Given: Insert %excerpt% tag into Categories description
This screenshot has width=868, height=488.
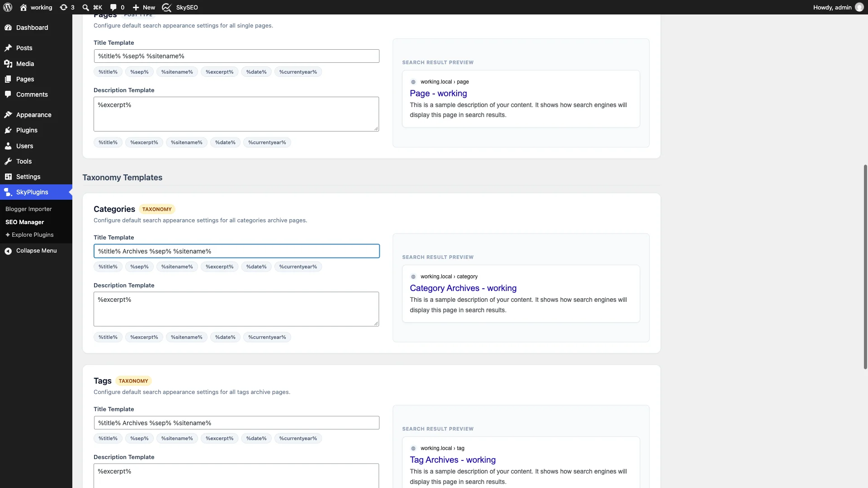Looking at the screenshot, I should pos(144,337).
